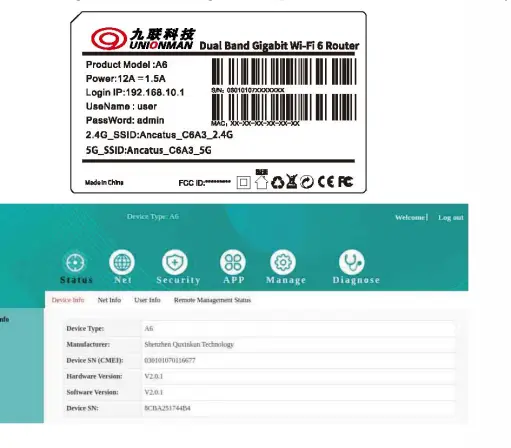The width and height of the screenshot is (511, 448).
Task: Click 'Made in China' on label
Action: click(x=104, y=183)
